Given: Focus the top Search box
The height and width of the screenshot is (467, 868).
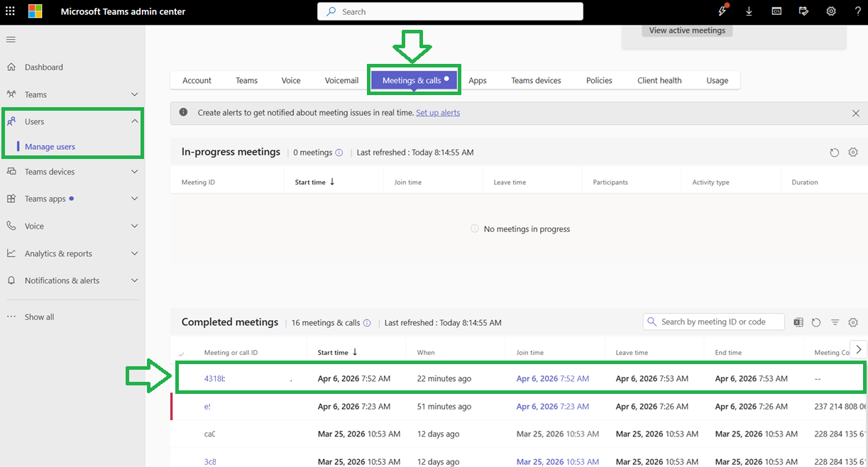Looking at the screenshot, I should pyautogui.click(x=450, y=11).
